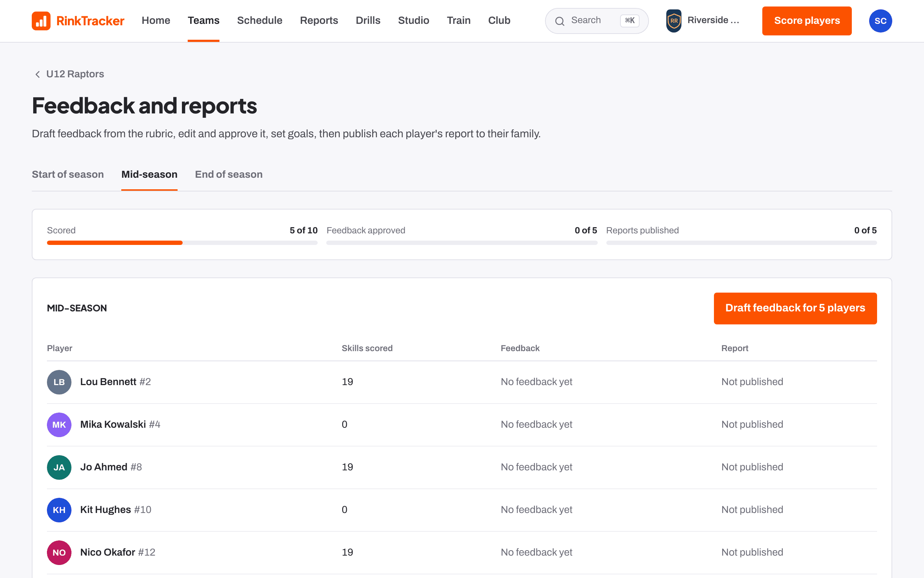Click the ⌘K shortcut badge

pyautogui.click(x=629, y=21)
